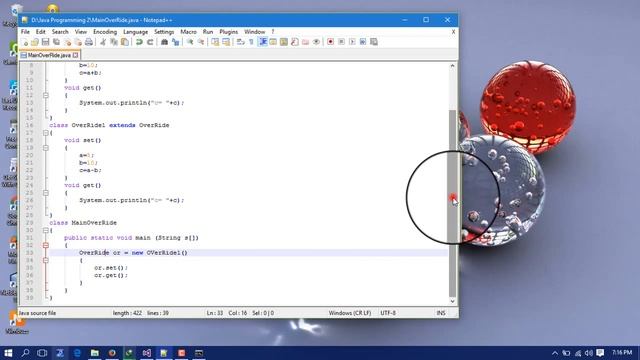Click the Playback macro icon

pyautogui.click(x=352, y=42)
